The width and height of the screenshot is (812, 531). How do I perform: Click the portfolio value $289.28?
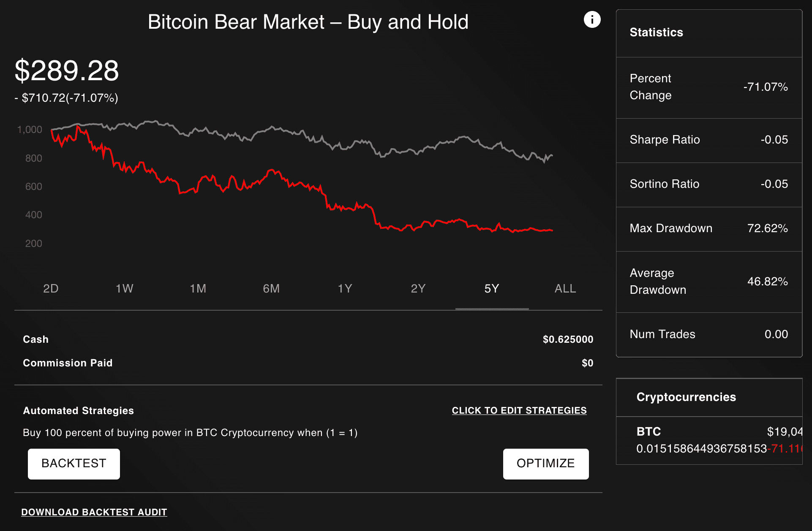66,70
